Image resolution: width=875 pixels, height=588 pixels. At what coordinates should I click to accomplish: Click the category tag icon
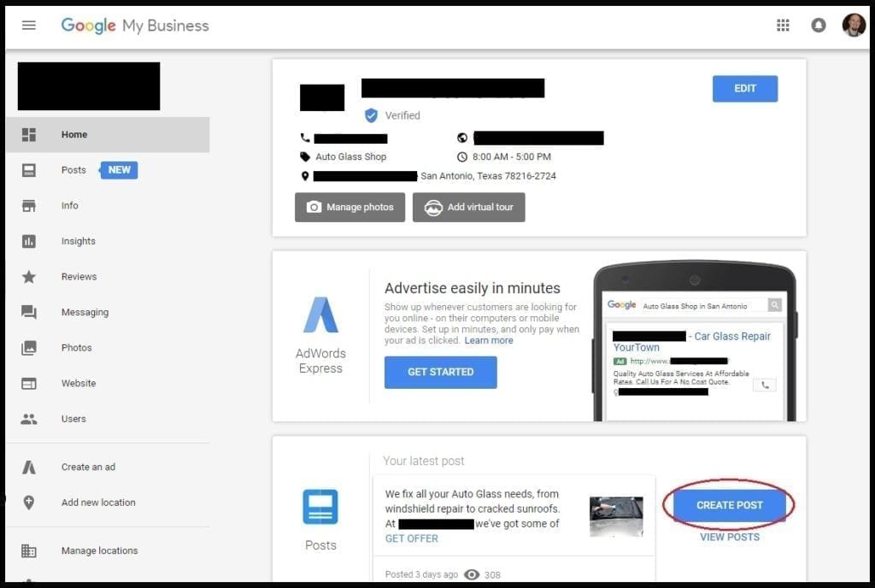pos(305,156)
